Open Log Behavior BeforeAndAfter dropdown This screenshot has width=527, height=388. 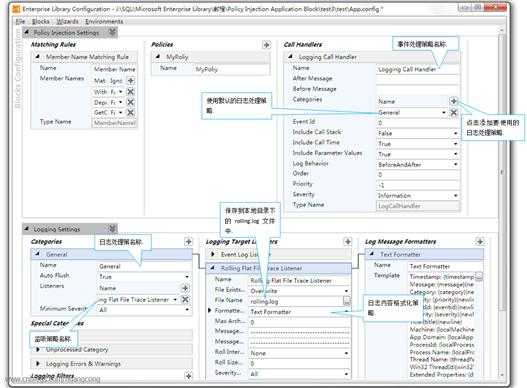455,164
